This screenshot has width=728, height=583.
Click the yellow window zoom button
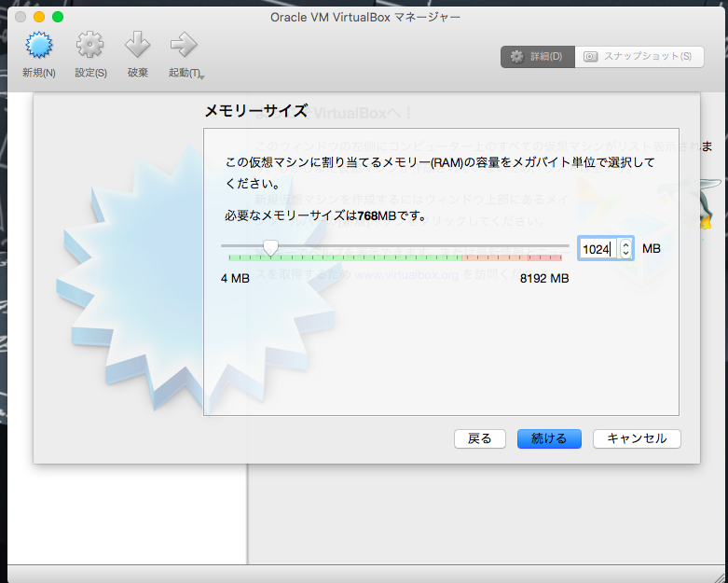click(x=39, y=17)
